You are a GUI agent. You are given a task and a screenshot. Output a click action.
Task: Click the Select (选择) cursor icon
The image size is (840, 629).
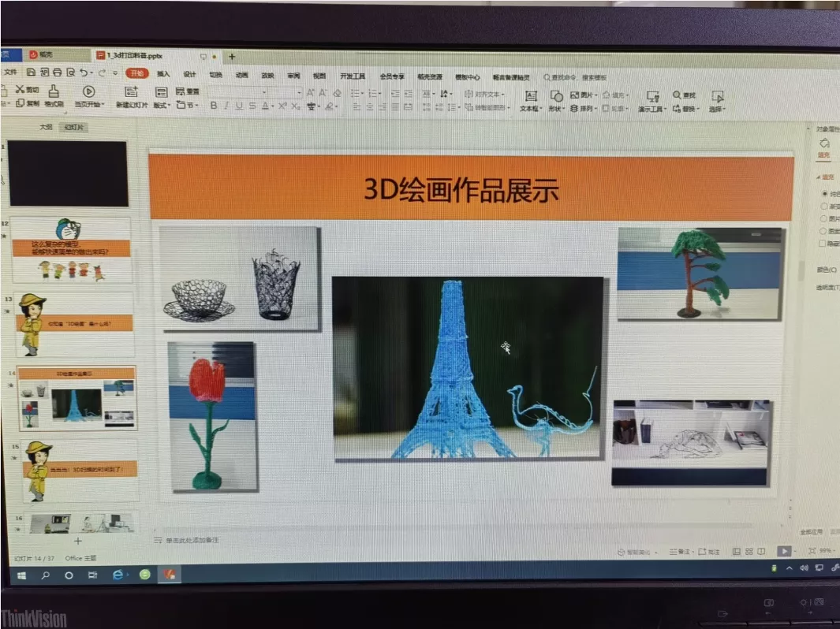pyautogui.click(x=717, y=96)
